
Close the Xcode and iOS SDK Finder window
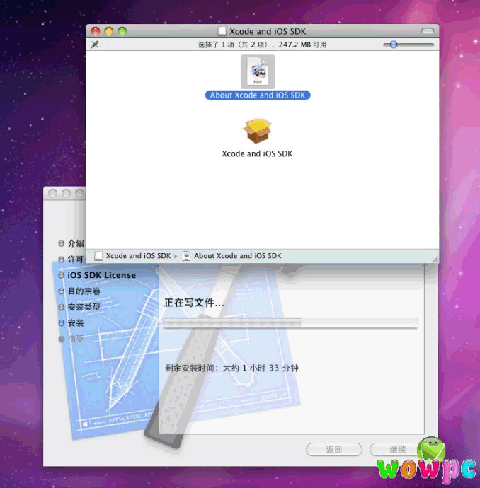coord(96,31)
